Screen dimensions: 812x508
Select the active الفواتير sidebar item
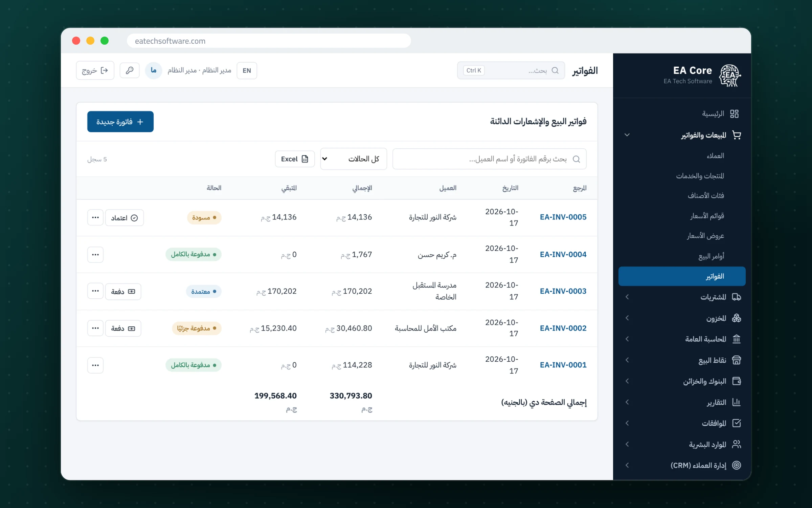682,276
